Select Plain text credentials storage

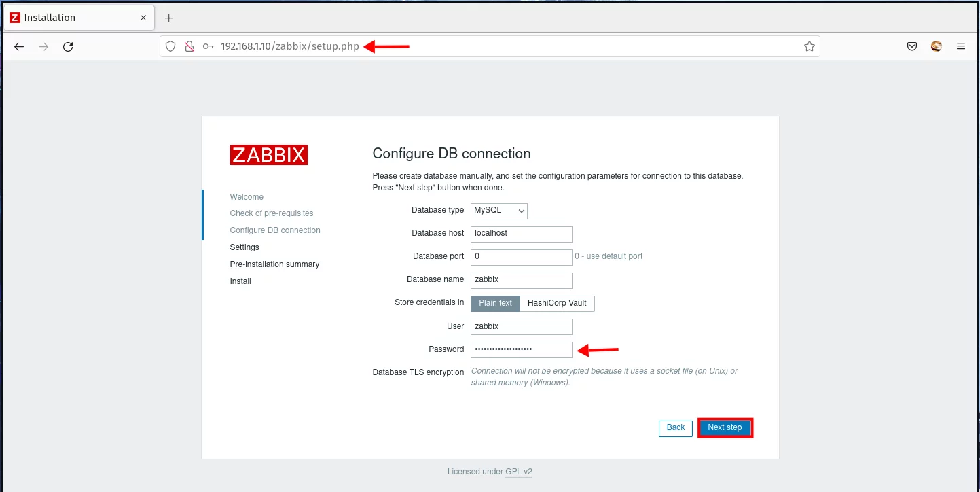pos(496,303)
